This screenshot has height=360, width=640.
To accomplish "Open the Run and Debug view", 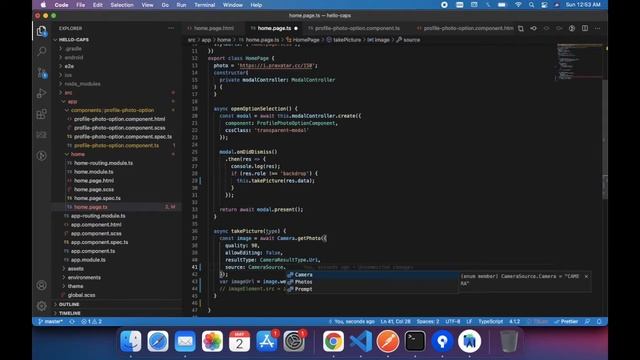I will click(41, 93).
